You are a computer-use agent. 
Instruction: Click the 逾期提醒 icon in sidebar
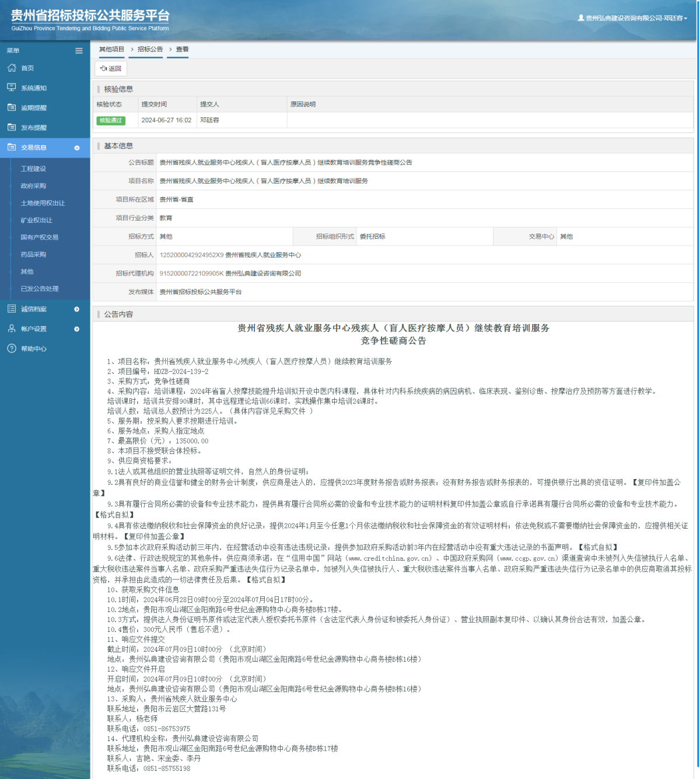(x=12, y=107)
